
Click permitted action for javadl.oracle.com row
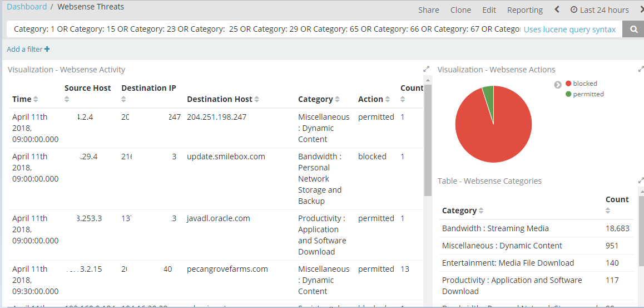[376, 218]
